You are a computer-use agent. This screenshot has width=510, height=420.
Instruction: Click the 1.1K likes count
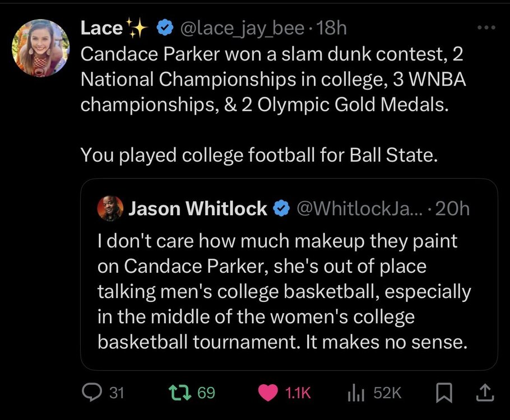coord(298,393)
